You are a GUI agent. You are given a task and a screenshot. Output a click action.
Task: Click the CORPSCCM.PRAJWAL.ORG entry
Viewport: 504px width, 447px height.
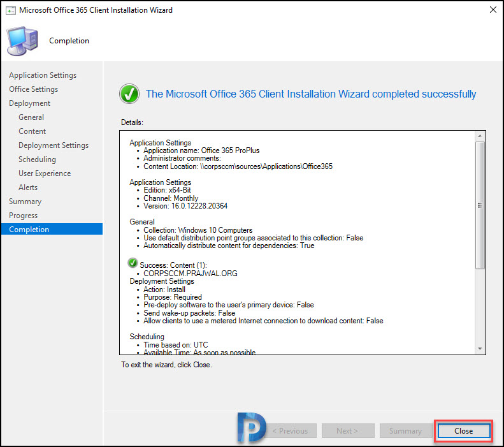pyautogui.click(x=191, y=274)
